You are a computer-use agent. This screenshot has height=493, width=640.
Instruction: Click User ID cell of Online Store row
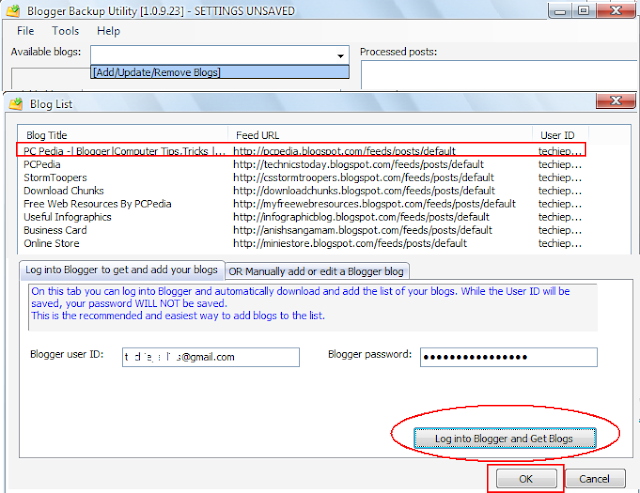pyautogui.click(x=560, y=243)
